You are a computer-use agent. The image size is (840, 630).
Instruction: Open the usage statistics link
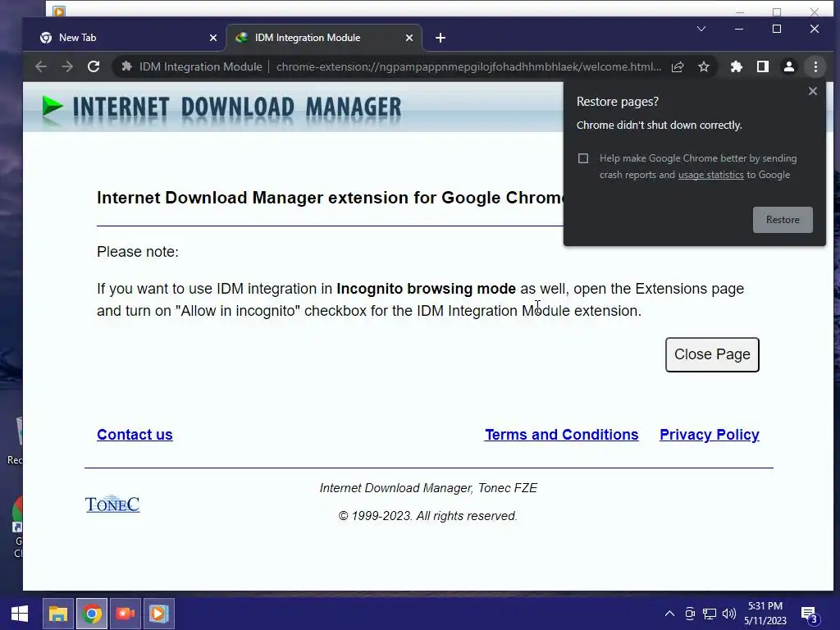coord(710,175)
